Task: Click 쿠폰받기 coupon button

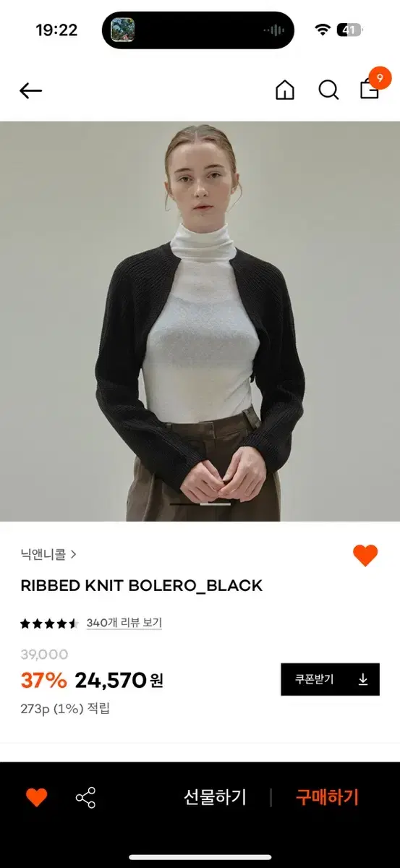Action: pos(330,679)
